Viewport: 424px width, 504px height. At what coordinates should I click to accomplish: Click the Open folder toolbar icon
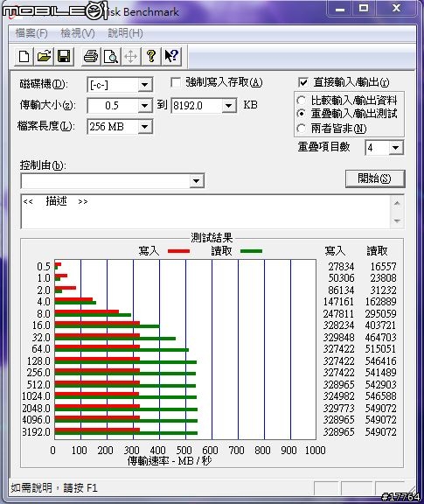[x=44, y=57]
